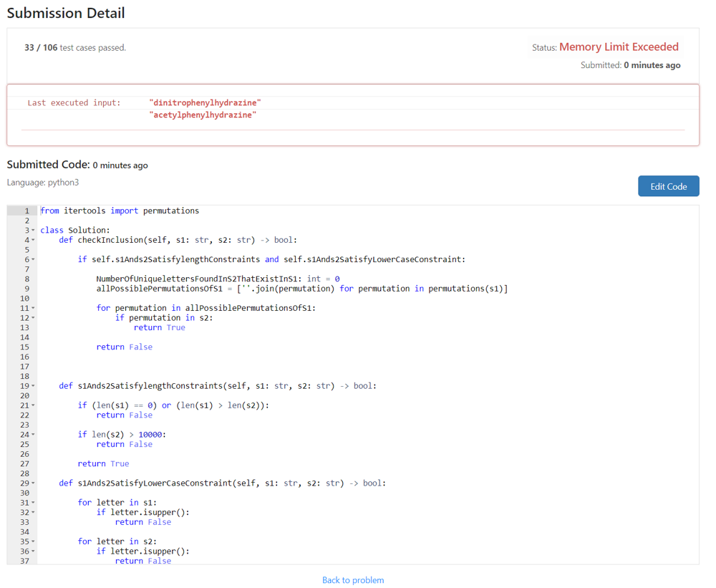The image size is (716, 588).
Task: Collapse the if permutation fold at line 12
Action: 33,317
